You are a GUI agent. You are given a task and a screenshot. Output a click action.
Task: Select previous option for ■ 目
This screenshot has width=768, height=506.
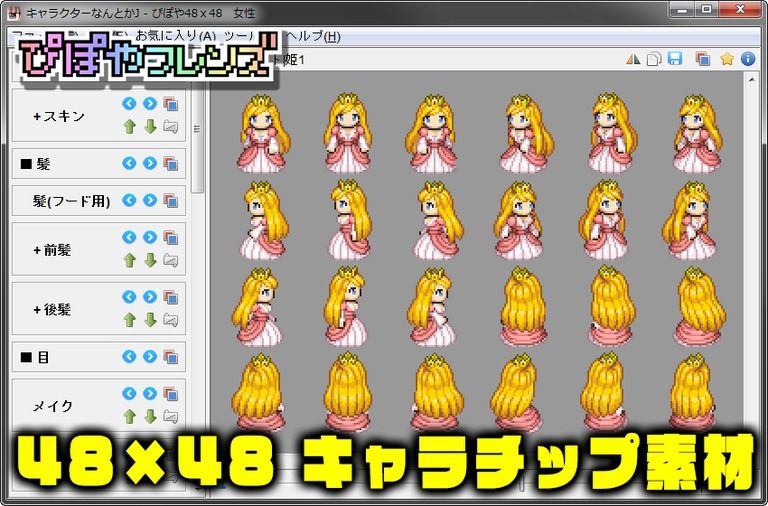point(129,356)
